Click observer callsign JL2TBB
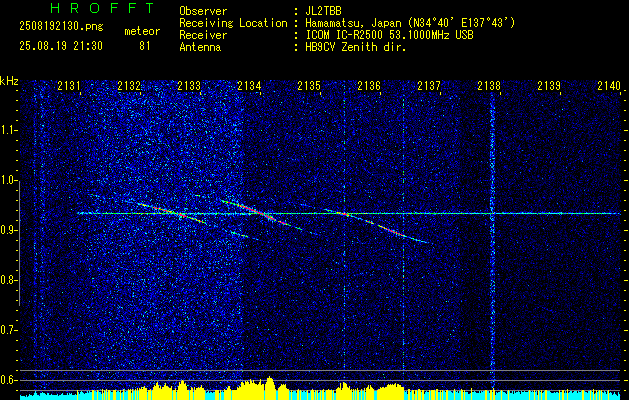 [x=323, y=11]
